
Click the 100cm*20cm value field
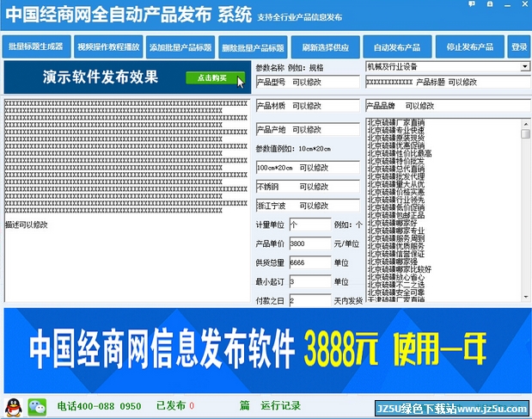point(308,168)
